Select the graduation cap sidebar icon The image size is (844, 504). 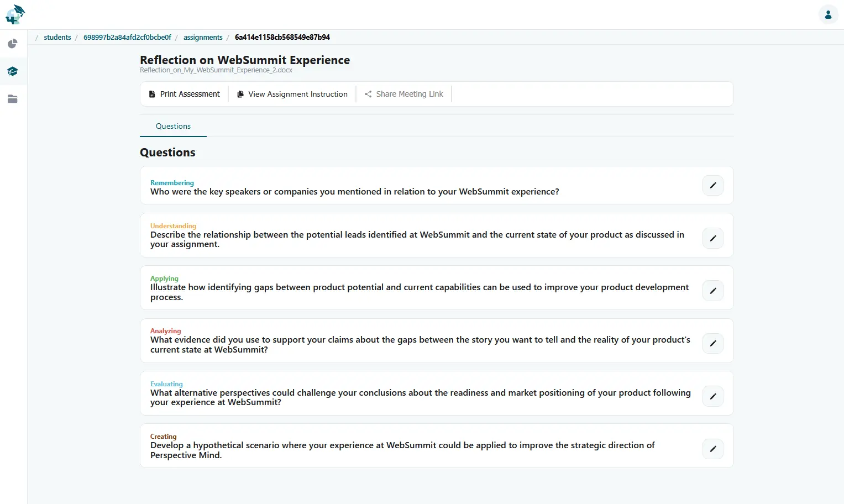pos(13,71)
